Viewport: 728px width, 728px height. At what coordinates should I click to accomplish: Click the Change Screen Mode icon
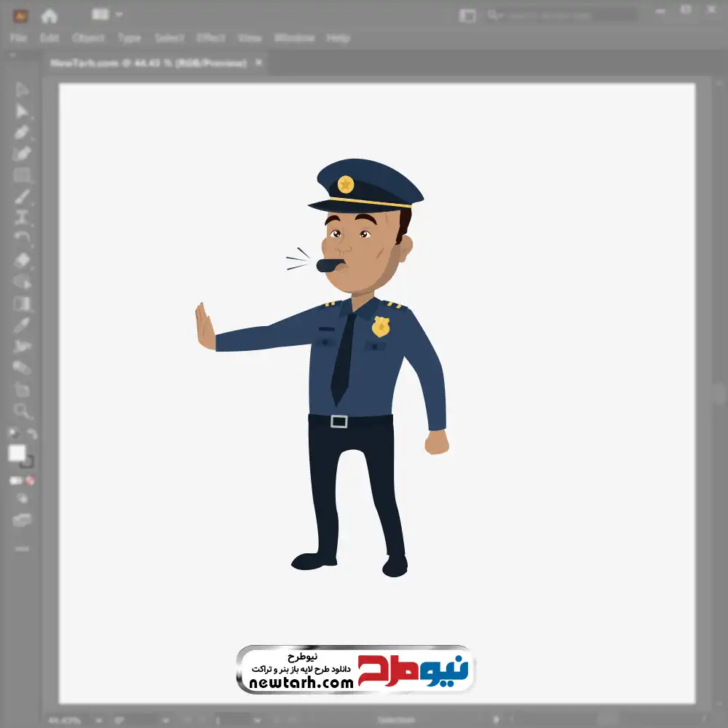coord(21,520)
